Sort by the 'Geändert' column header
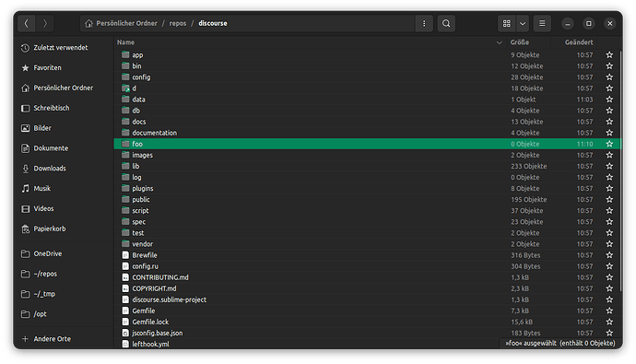 [x=579, y=42]
